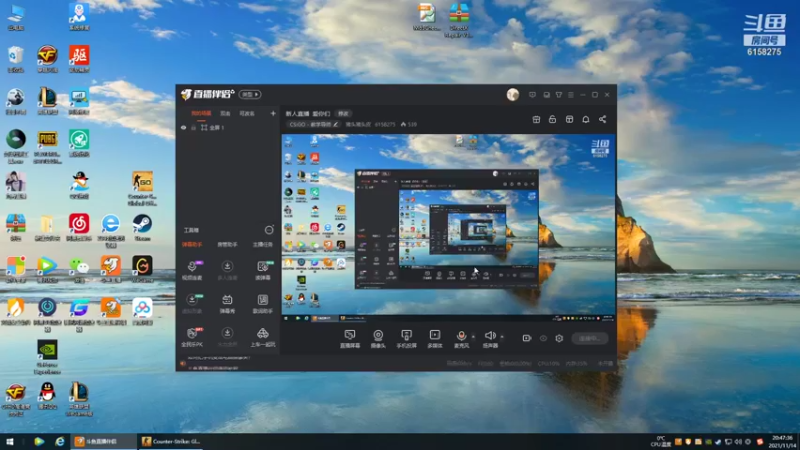Add a 摄像头 camera source
The image size is (800, 450).
[378, 338]
